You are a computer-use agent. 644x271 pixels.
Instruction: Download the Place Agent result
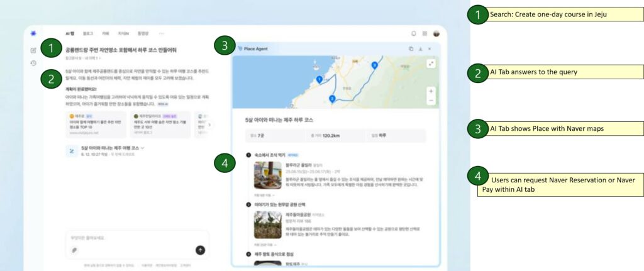420,49
